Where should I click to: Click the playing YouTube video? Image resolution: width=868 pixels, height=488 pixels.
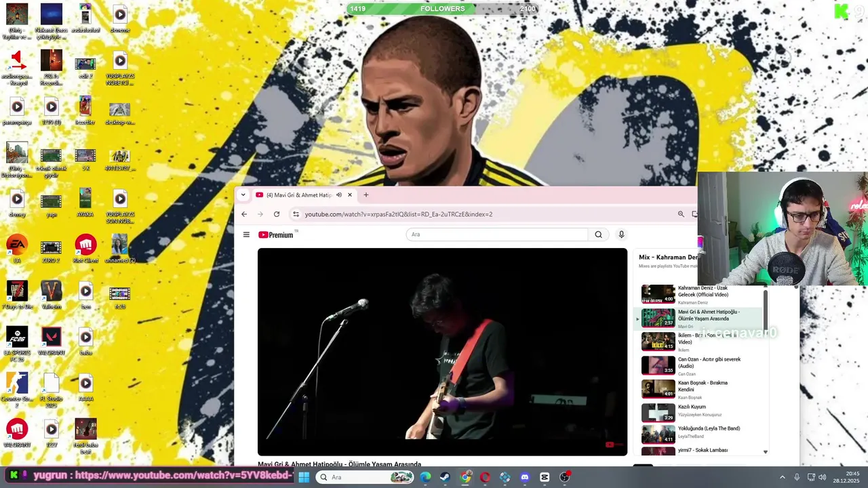tap(442, 352)
